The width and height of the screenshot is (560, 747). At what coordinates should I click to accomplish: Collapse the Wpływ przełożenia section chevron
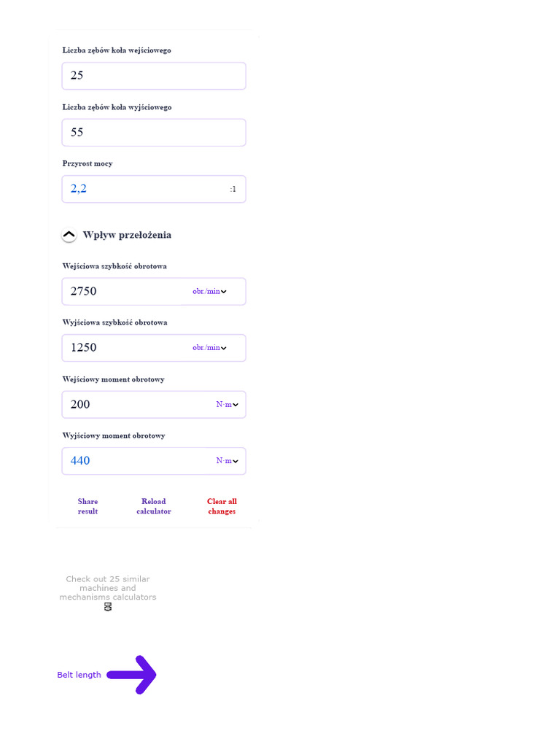click(69, 236)
